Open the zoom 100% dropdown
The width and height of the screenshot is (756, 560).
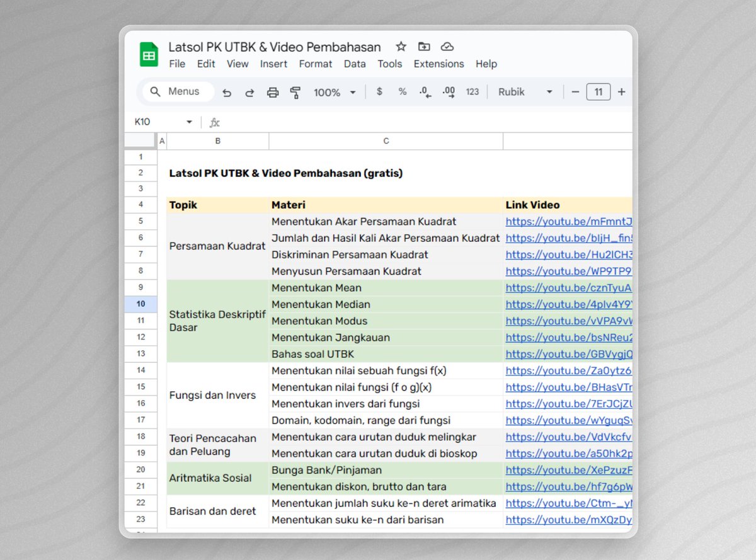click(335, 93)
